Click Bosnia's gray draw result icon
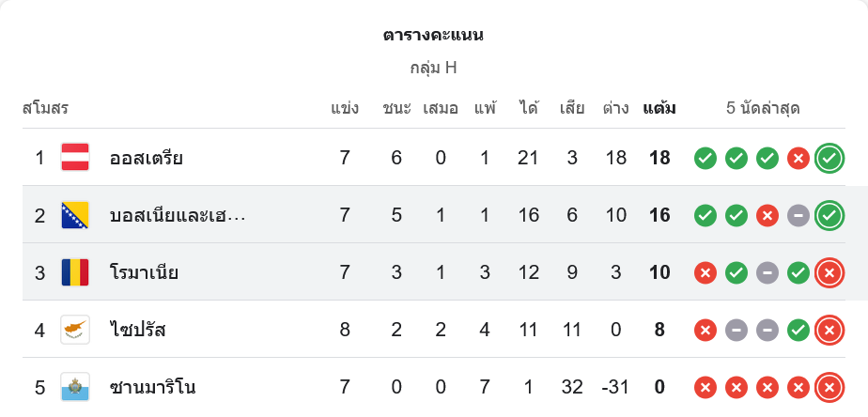Viewport: 868px width, 417px height. [798, 215]
